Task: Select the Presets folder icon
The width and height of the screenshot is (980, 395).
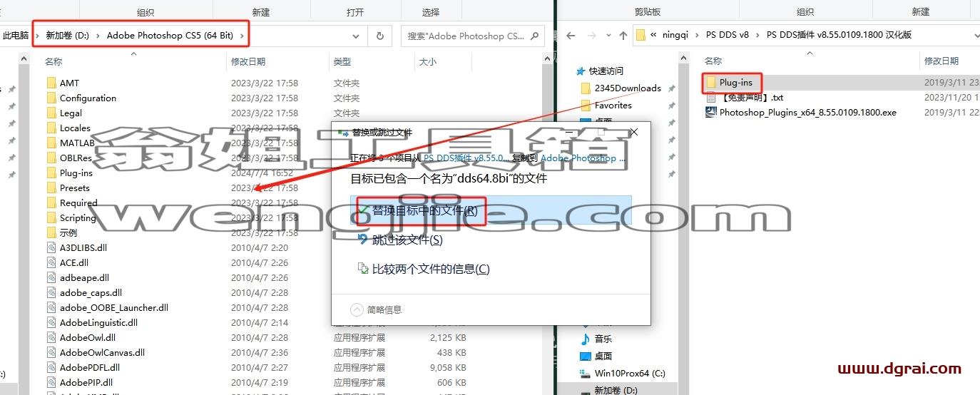Action: click(x=51, y=188)
